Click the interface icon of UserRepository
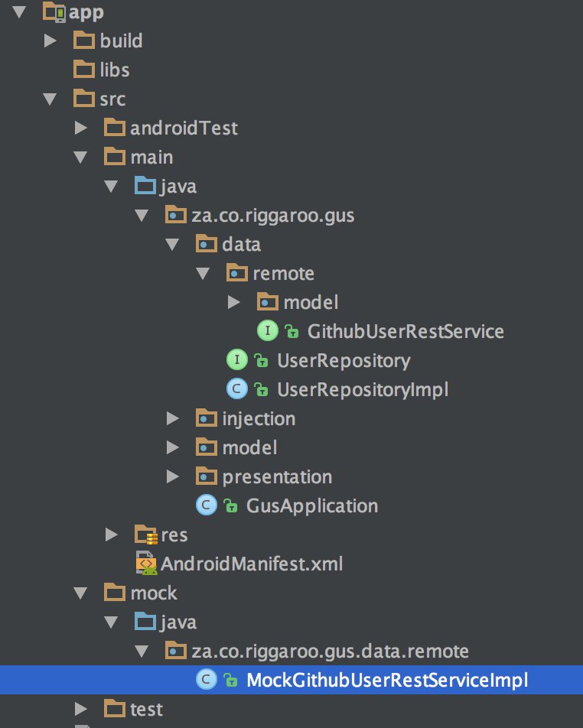 237,360
